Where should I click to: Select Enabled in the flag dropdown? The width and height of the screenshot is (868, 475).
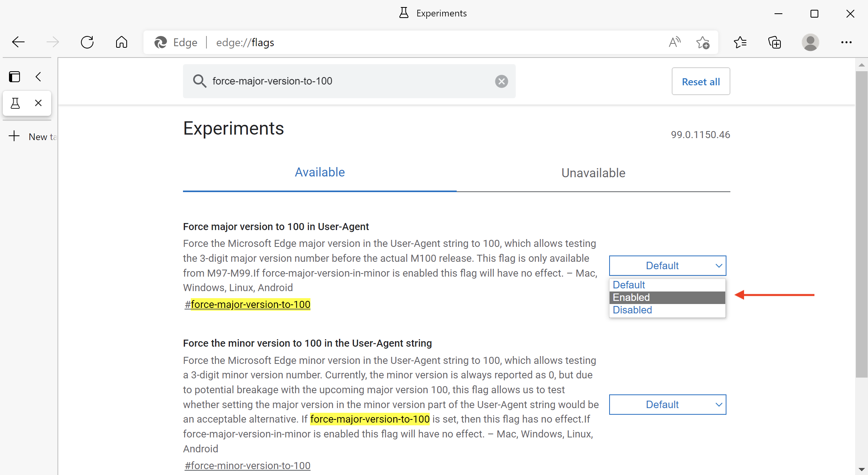click(x=667, y=297)
